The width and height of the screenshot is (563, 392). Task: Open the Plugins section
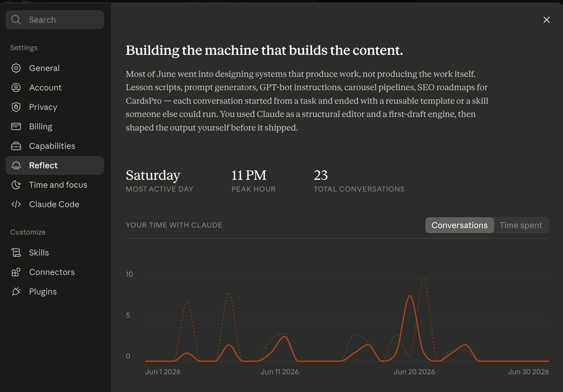[x=55, y=291]
